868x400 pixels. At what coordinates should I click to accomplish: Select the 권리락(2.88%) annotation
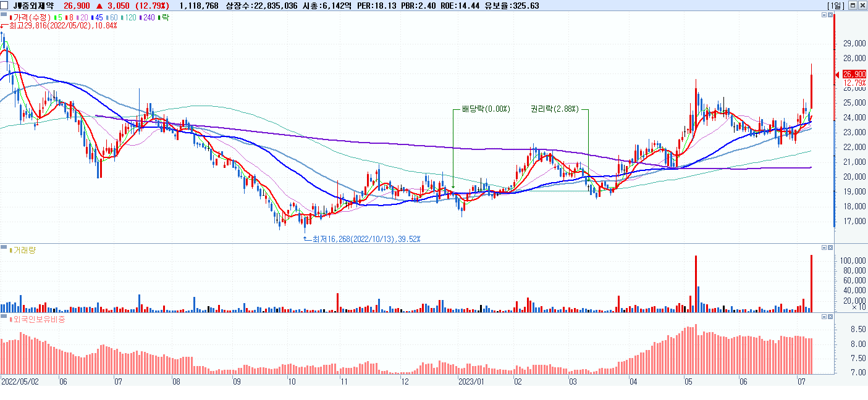click(554, 109)
